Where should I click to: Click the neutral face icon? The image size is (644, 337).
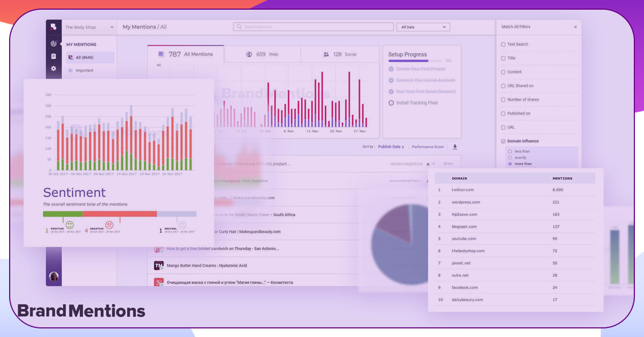click(182, 225)
